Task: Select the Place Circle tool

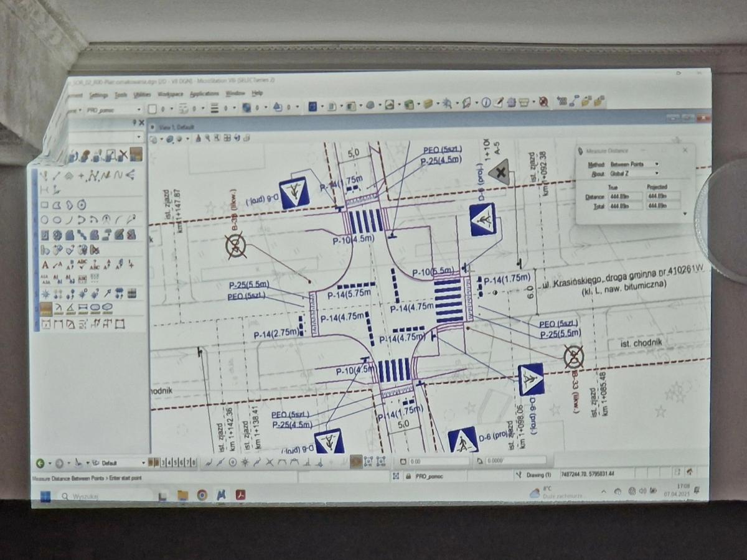Action: click(x=44, y=220)
